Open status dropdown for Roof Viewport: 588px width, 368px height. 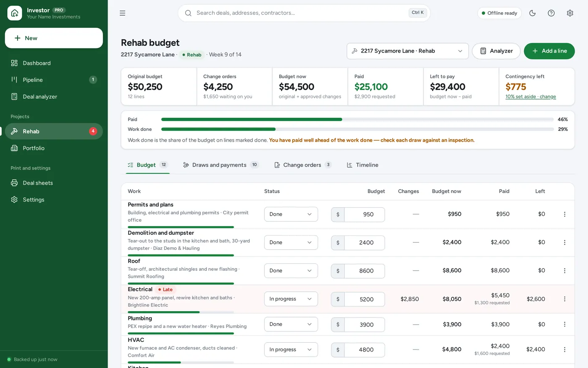tap(291, 270)
